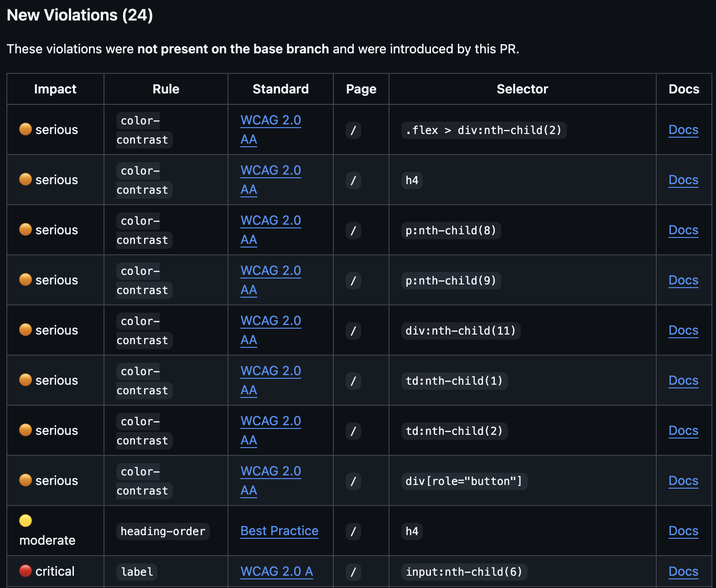Click New Violations (24) heading

click(80, 15)
